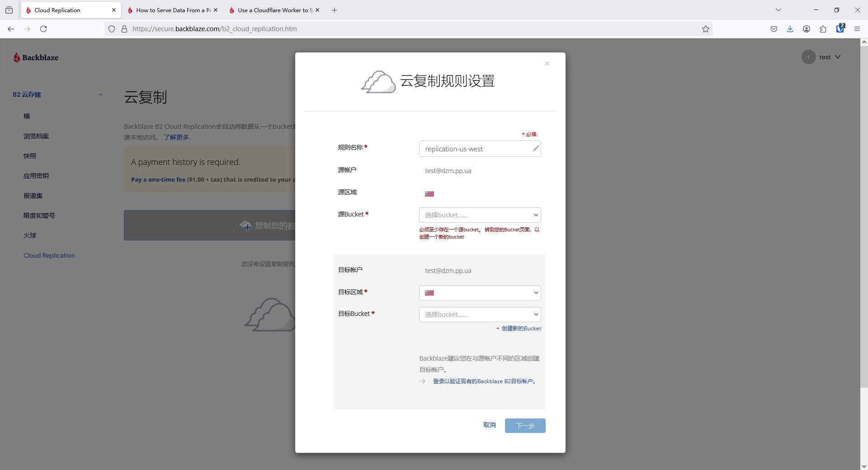
Task: Click the 规则名称 text input field
Action: point(475,149)
